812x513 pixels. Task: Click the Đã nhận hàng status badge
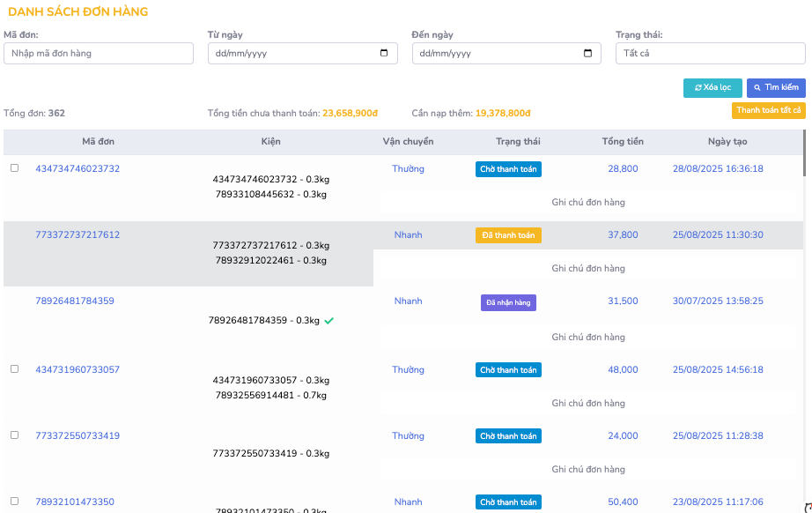tap(508, 302)
